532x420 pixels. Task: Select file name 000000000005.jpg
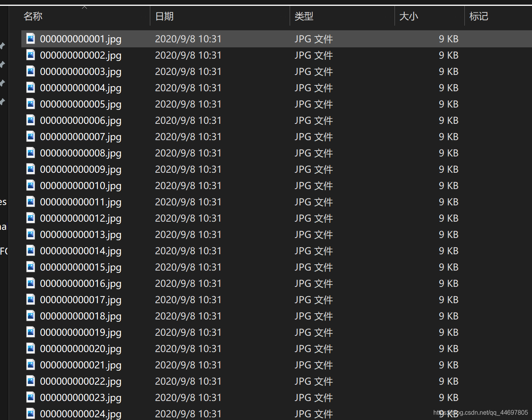[81, 104]
